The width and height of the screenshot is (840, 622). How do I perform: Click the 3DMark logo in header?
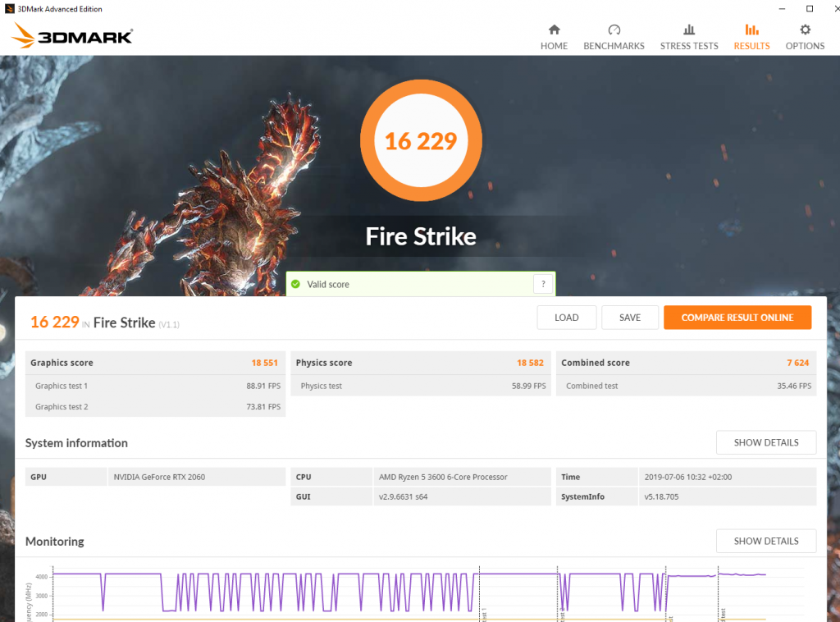(x=72, y=36)
